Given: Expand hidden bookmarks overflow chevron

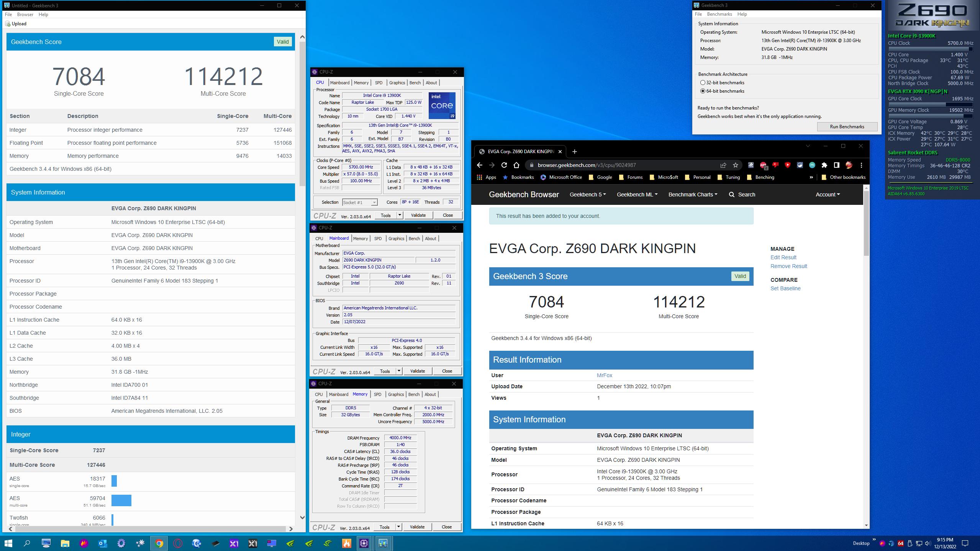Looking at the screenshot, I should [811, 177].
